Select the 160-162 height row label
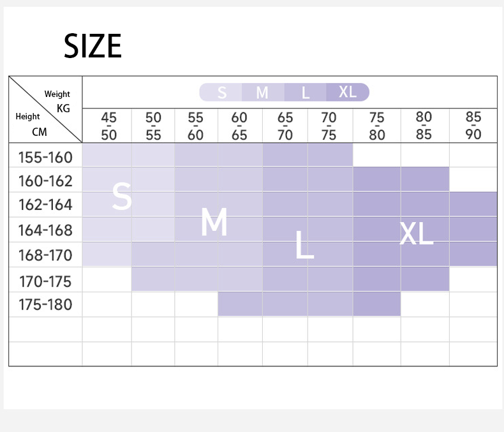The height and width of the screenshot is (432, 504). [x=45, y=181]
